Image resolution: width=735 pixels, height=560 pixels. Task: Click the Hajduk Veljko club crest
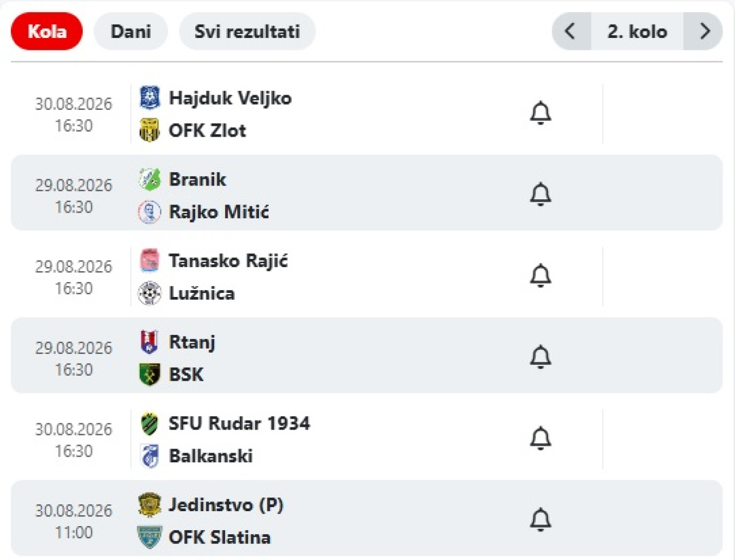tap(150, 98)
